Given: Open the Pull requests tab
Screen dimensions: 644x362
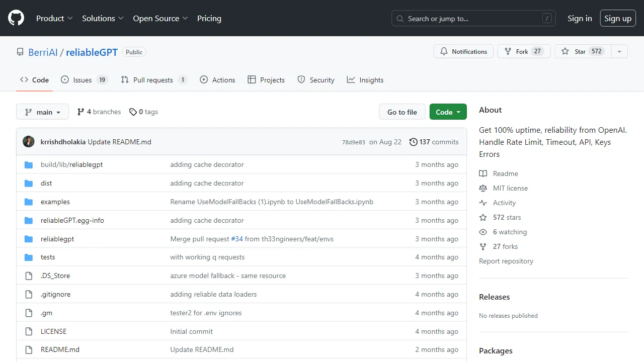Looking at the screenshot, I should 154,80.
